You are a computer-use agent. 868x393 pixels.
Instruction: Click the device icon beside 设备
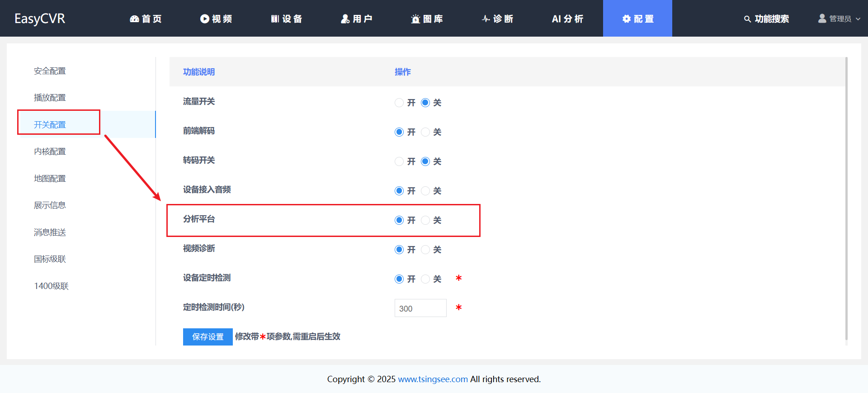pyautogui.click(x=275, y=19)
